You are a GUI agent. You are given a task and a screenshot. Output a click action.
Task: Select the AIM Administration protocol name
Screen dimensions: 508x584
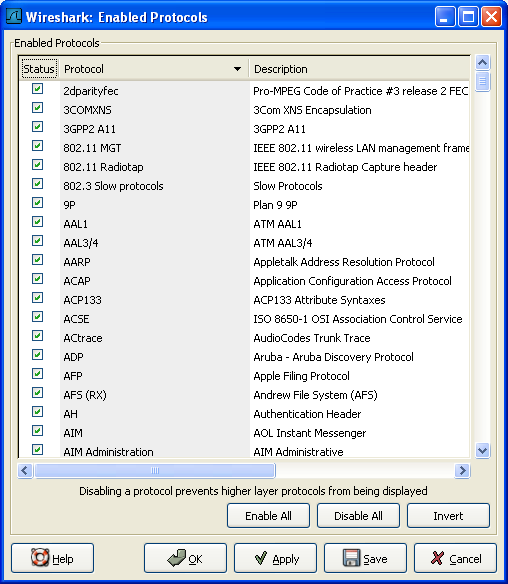(108, 452)
